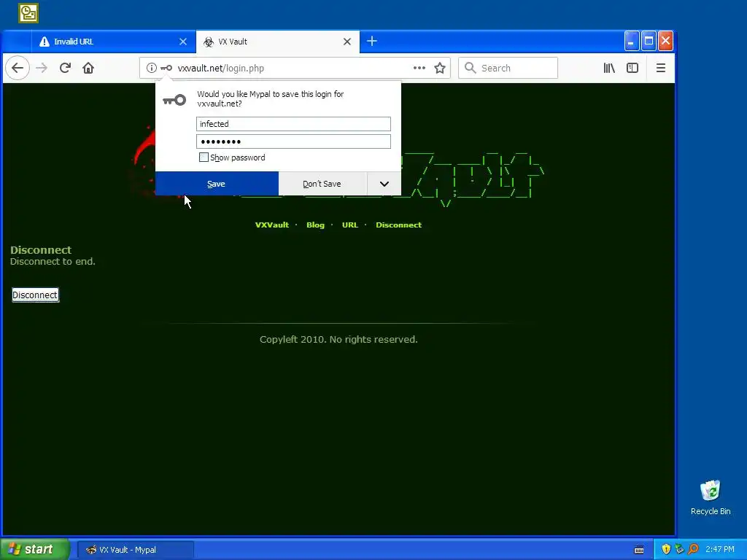Open the Recycle Bin desktop icon
The image size is (747, 560).
[711, 497]
